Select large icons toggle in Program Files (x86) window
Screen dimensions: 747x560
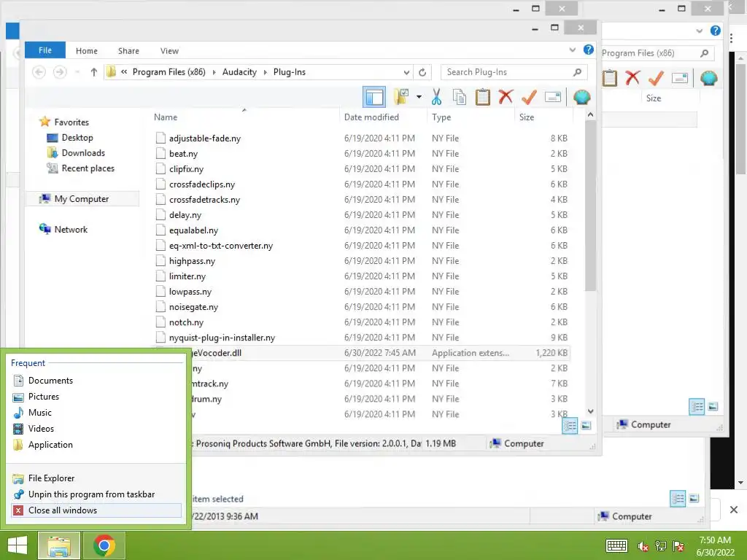point(713,406)
